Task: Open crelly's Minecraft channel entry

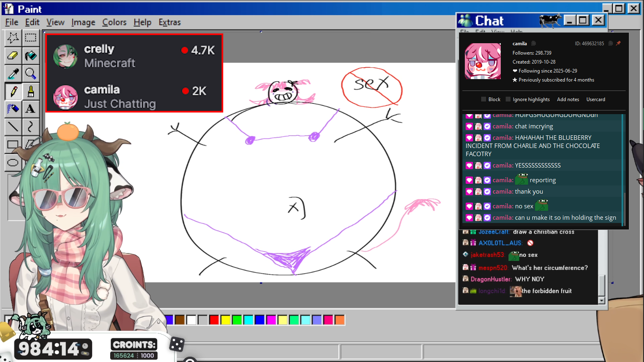Action: (x=134, y=56)
